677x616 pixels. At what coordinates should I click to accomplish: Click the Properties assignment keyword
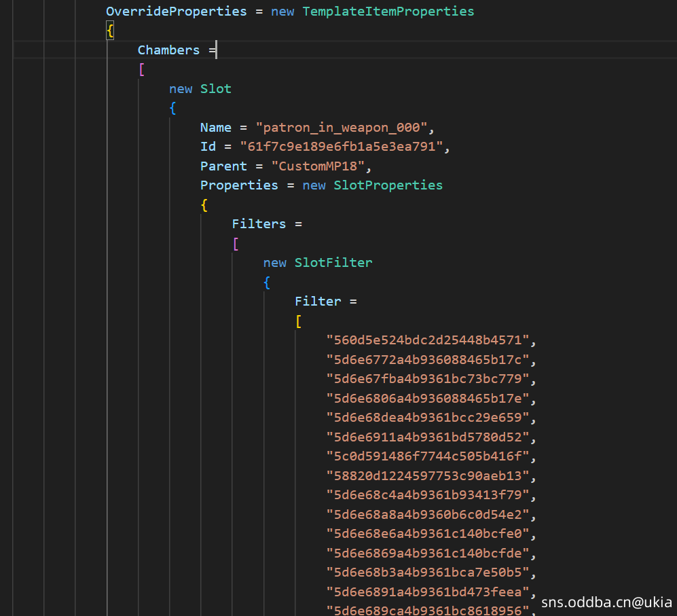tap(239, 185)
